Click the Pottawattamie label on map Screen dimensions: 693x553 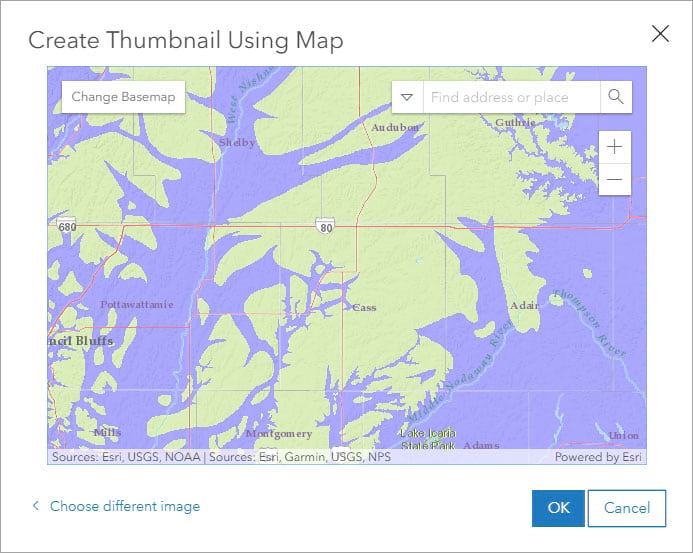(137, 304)
